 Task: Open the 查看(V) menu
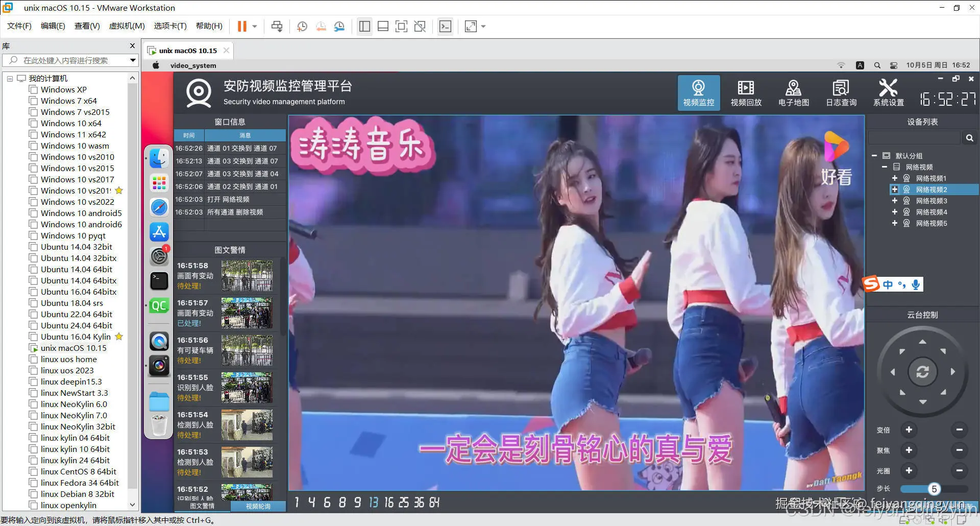click(x=87, y=26)
